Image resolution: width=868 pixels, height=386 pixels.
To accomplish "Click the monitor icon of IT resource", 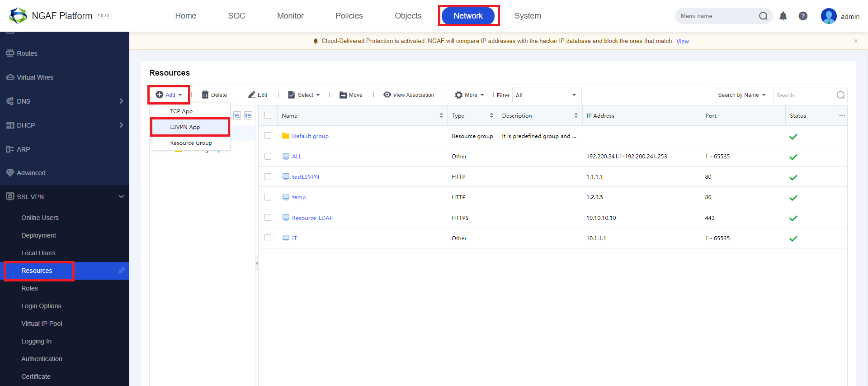I will point(286,238).
